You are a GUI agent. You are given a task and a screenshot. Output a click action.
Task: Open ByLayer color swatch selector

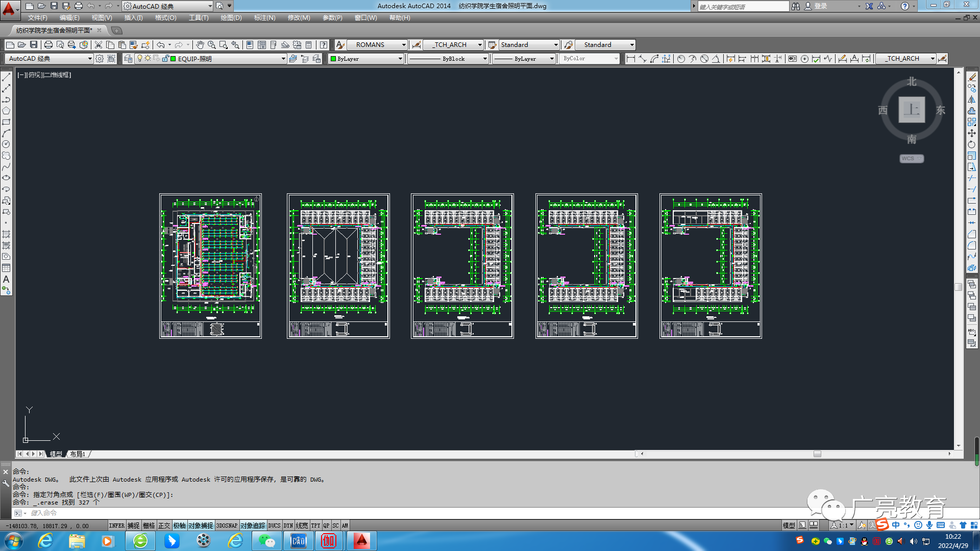coord(366,59)
